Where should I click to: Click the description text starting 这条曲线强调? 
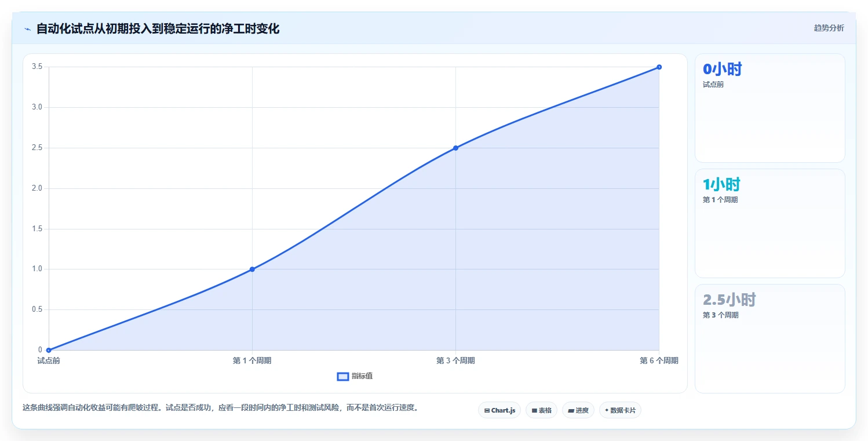click(x=220, y=407)
